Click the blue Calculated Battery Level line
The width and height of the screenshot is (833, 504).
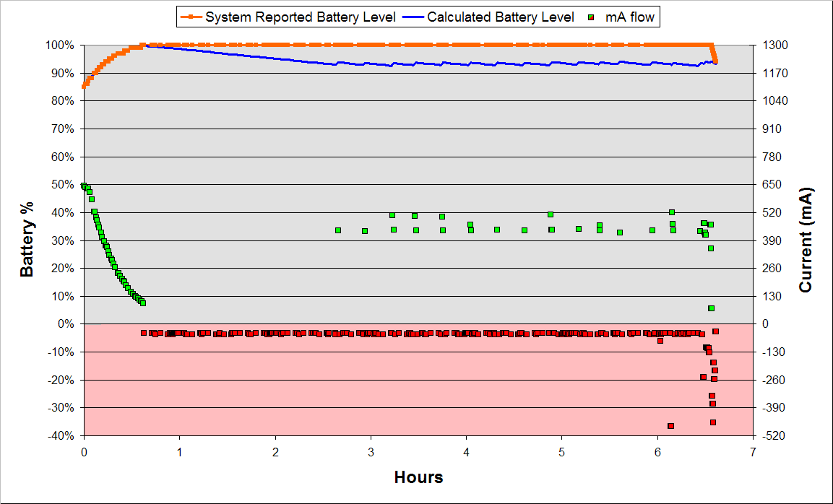point(433,64)
